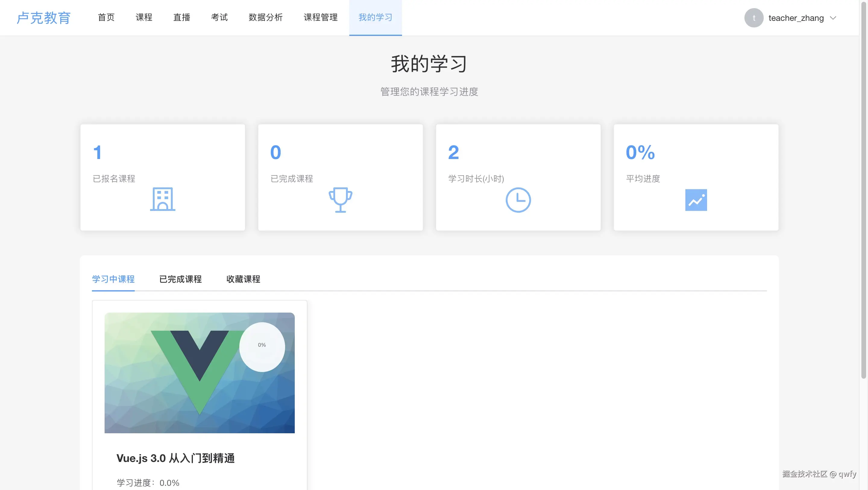Expand the user menu dropdown arrow
Screen dimensions: 868x490
[x=833, y=18]
